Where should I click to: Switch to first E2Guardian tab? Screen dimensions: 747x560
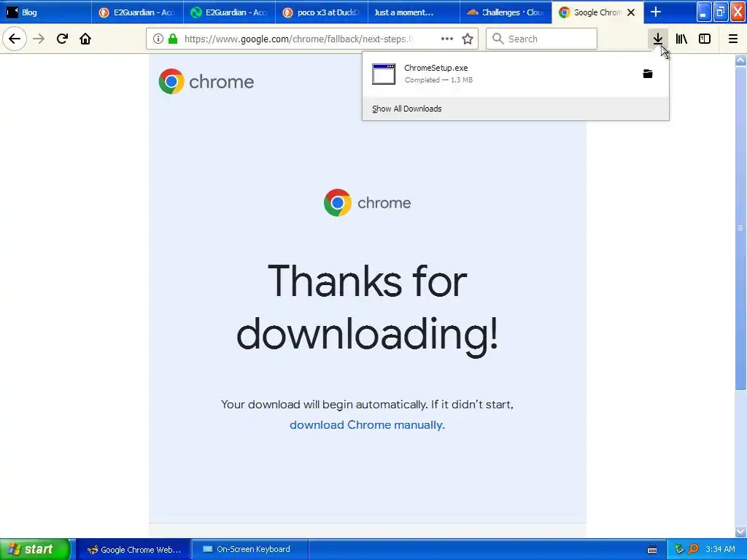pos(137,12)
